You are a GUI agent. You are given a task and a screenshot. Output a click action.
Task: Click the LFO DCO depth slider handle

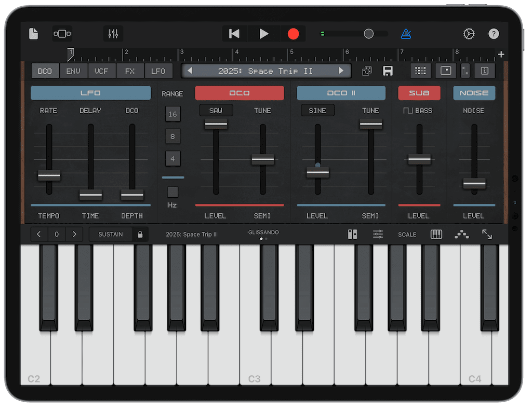point(132,195)
